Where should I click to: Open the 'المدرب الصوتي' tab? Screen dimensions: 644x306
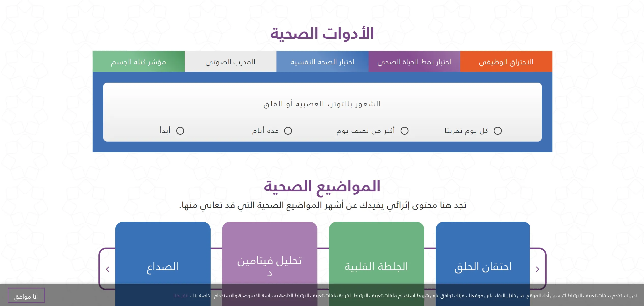(x=230, y=62)
